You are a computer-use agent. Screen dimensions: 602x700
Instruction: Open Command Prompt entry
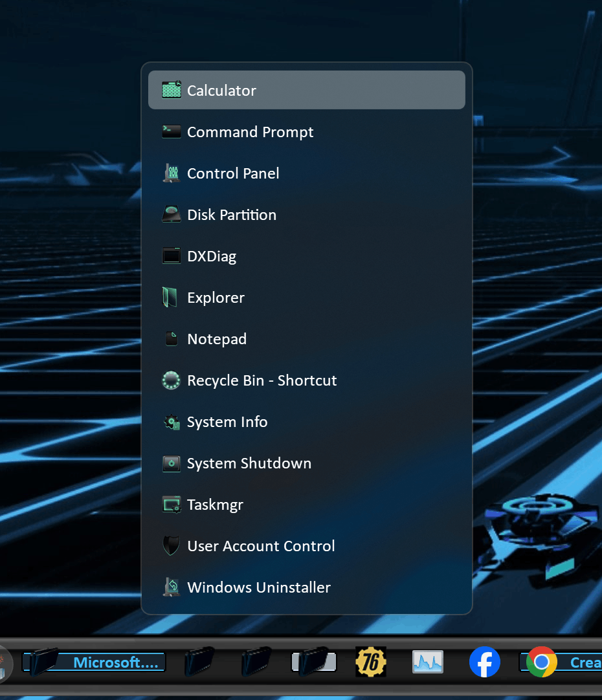pyautogui.click(x=306, y=132)
